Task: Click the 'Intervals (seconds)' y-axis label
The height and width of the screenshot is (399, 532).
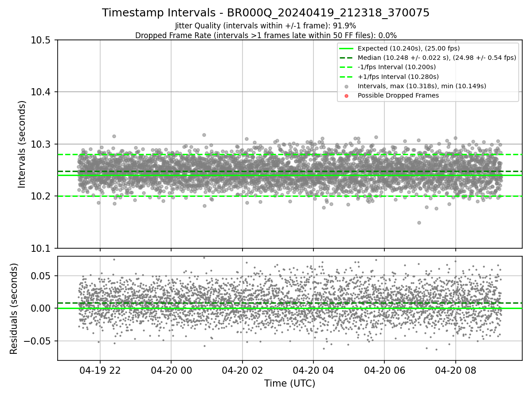Action: (x=22, y=144)
